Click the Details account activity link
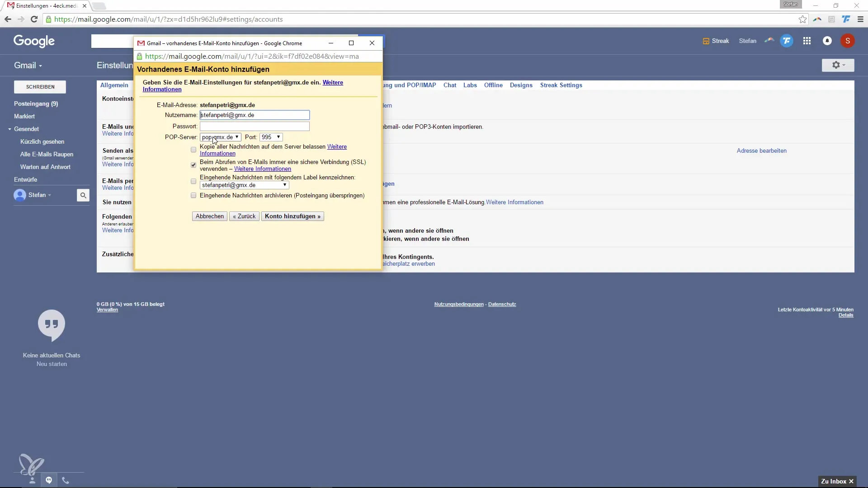Viewport: 868px width, 488px height. 846,315
